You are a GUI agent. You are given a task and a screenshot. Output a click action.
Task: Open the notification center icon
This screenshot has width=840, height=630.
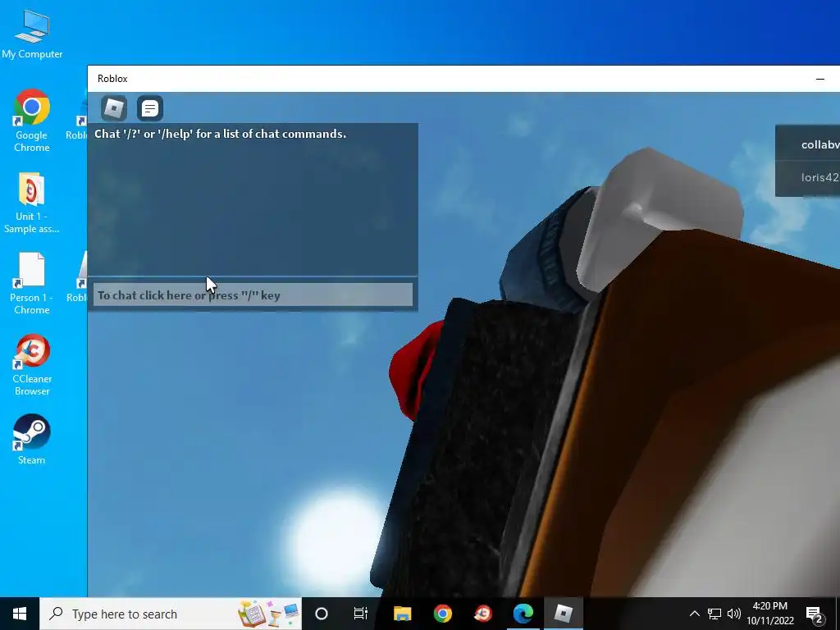point(815,614)
